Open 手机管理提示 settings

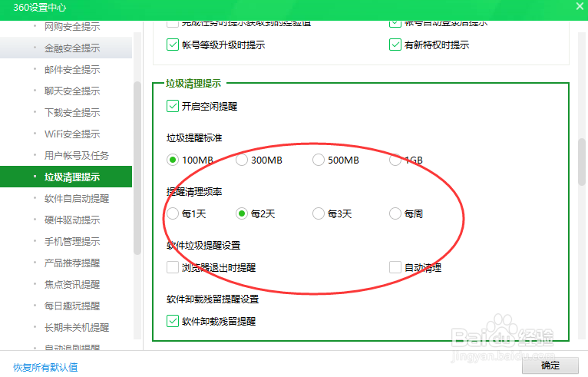pyautogui.click(x=72, y=241)
